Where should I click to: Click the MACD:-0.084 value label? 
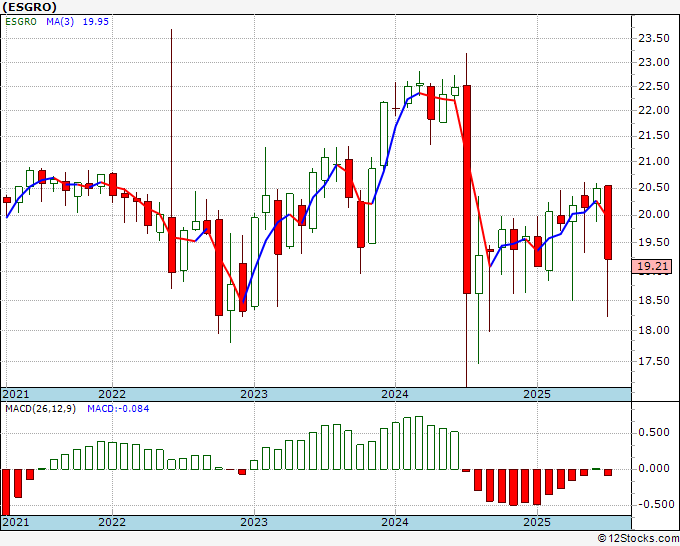[x=118, y=409]
